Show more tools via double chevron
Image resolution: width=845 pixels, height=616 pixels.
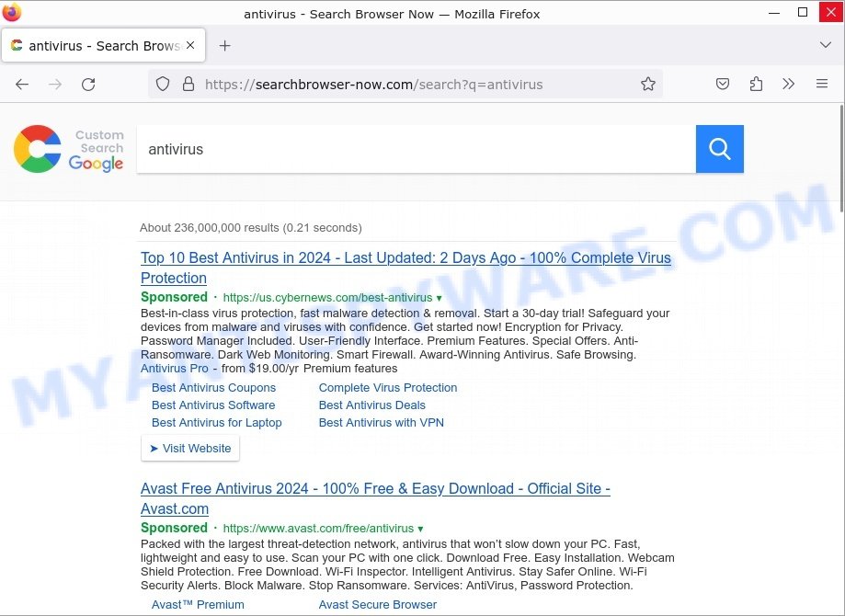[788, 84]
